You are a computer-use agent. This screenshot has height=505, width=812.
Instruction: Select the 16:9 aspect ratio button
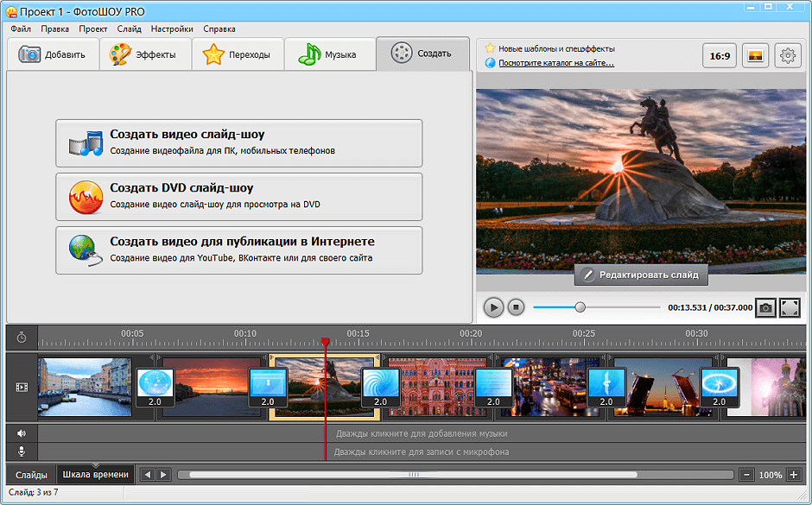tap(720, 56)
